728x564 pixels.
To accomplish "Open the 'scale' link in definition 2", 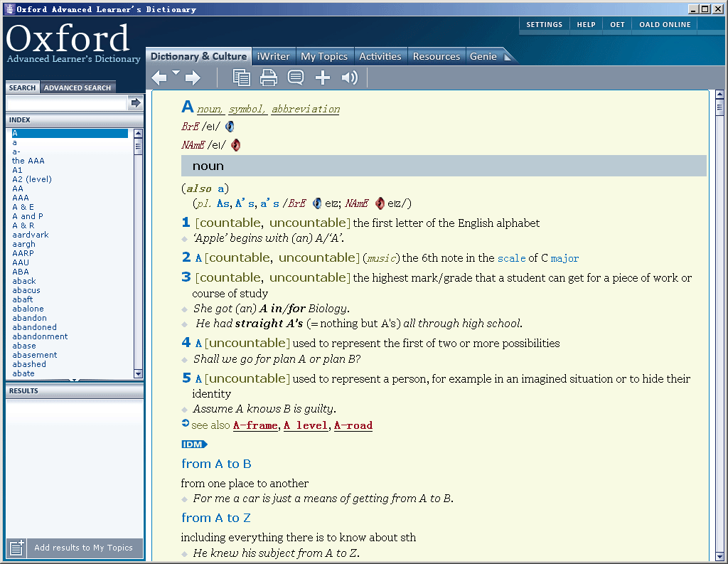I will 512,258.
